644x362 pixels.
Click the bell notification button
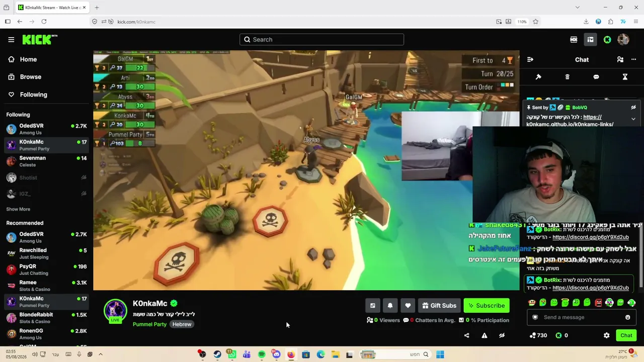click(390, 305)
